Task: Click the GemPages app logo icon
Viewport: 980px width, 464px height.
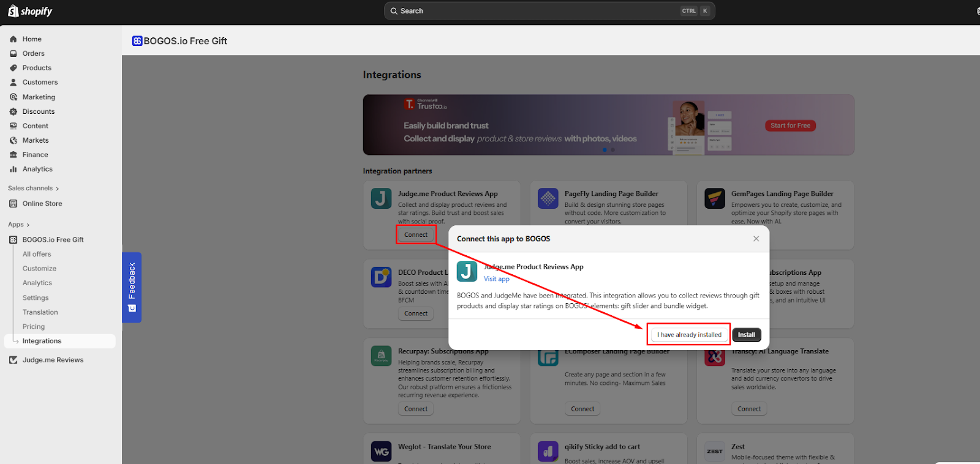Action: click(x=714, y=198)
